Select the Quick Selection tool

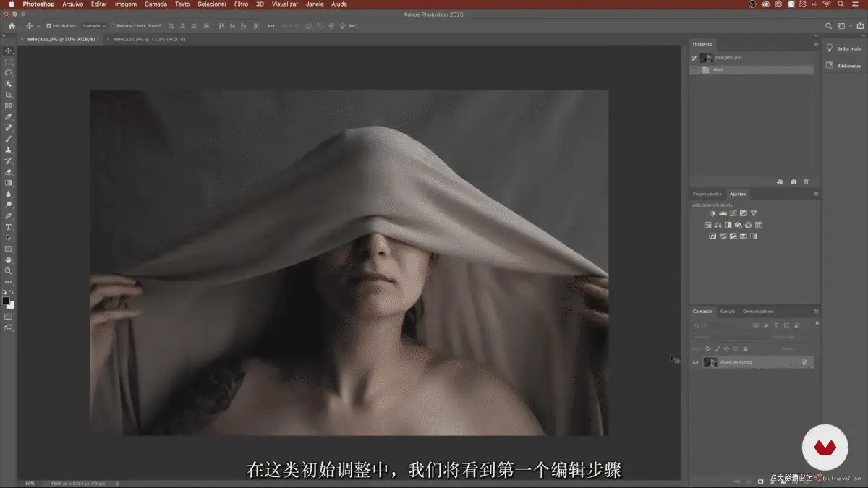(9, 84)
